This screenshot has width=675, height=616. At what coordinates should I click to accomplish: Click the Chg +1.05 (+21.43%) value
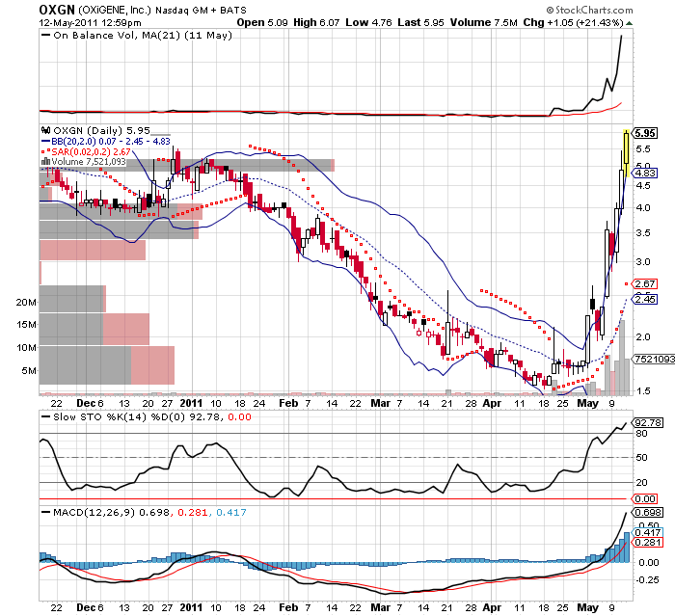click(574, 22)
